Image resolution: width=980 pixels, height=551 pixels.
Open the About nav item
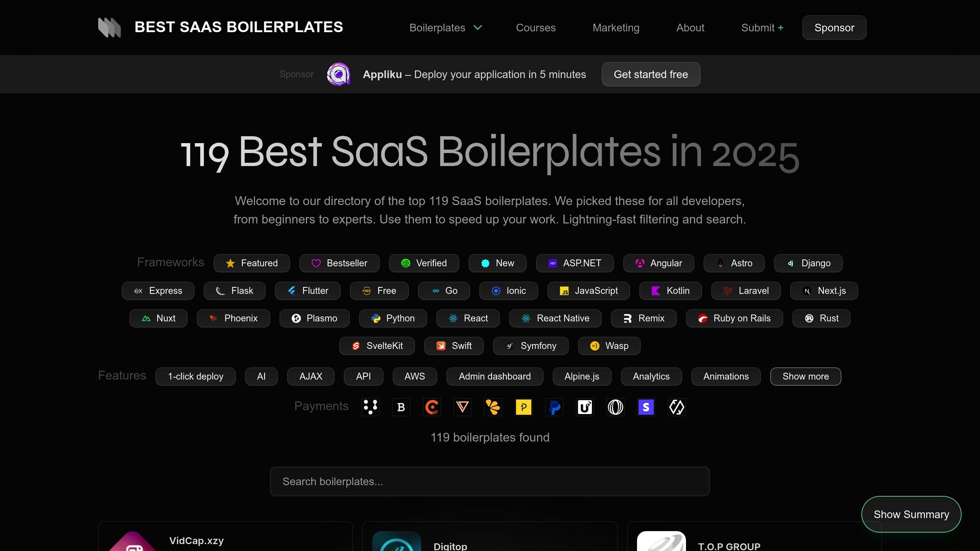point(690,28)
